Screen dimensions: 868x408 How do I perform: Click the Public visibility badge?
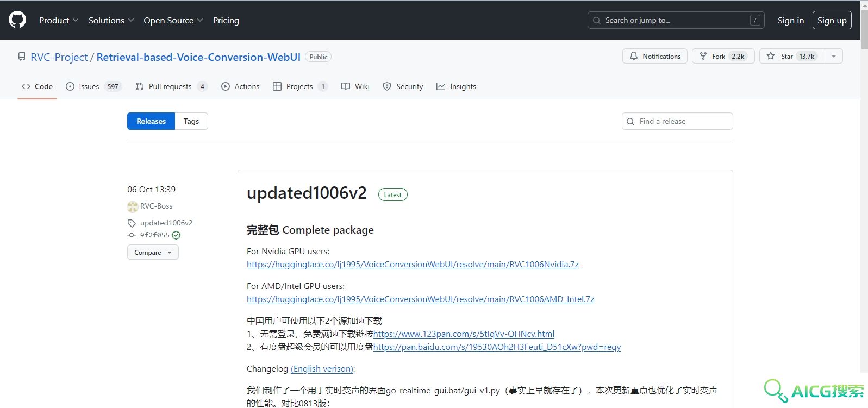(319, 57)
